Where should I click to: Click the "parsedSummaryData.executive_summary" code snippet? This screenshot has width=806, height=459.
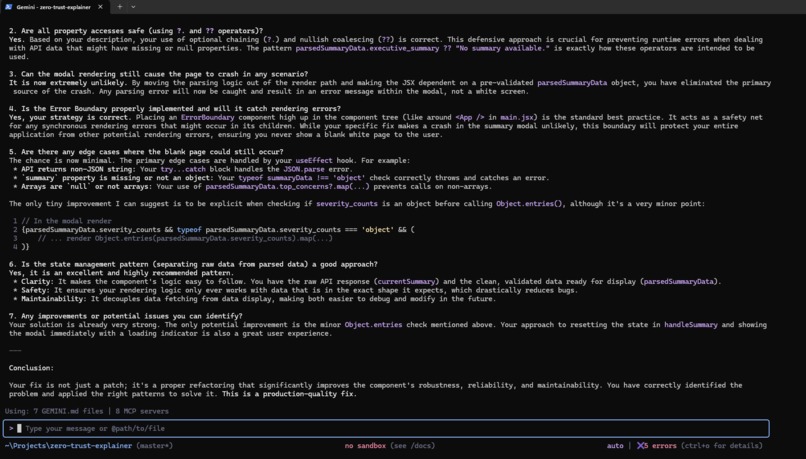pos(367,48)
